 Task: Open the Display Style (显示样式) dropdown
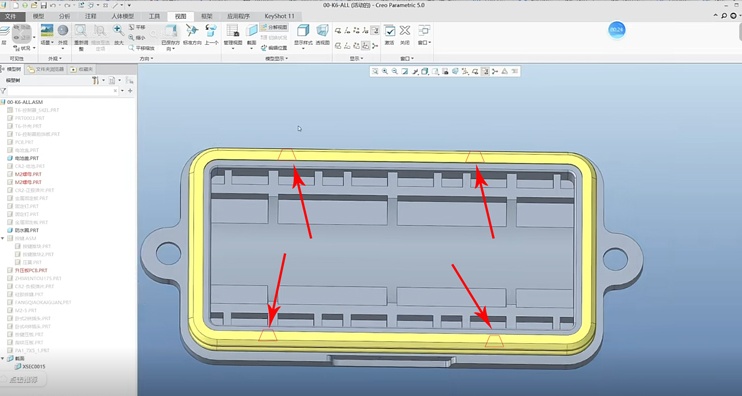[x=303, y=49]
